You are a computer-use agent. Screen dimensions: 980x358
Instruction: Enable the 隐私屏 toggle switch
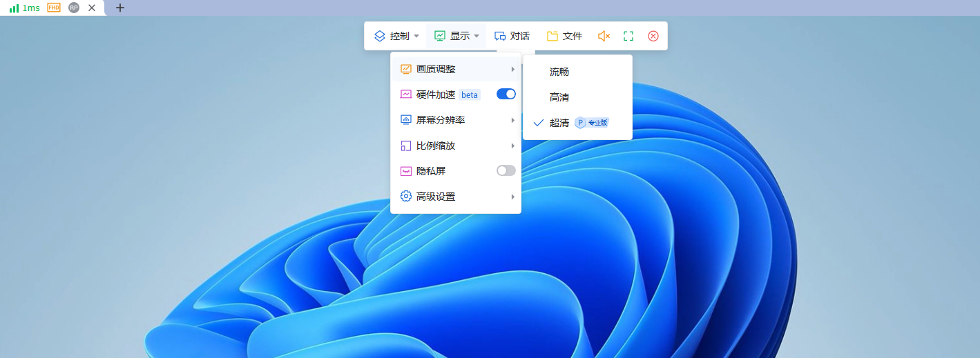[x=506, y=170]
